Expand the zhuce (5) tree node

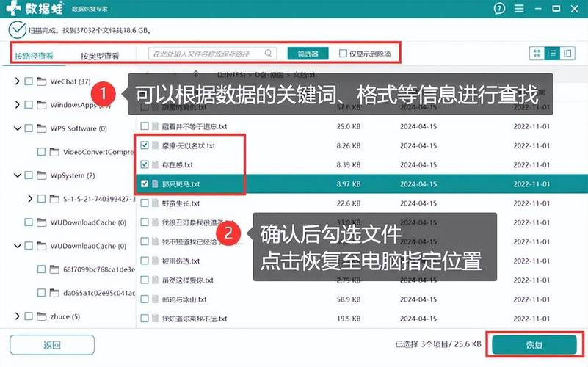[17, 316]
